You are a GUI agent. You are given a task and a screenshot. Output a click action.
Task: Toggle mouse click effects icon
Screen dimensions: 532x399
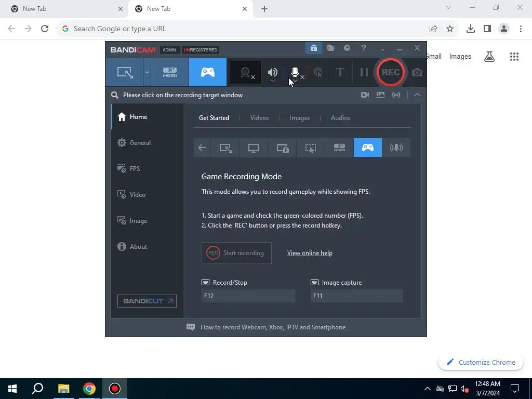[318, 72]
